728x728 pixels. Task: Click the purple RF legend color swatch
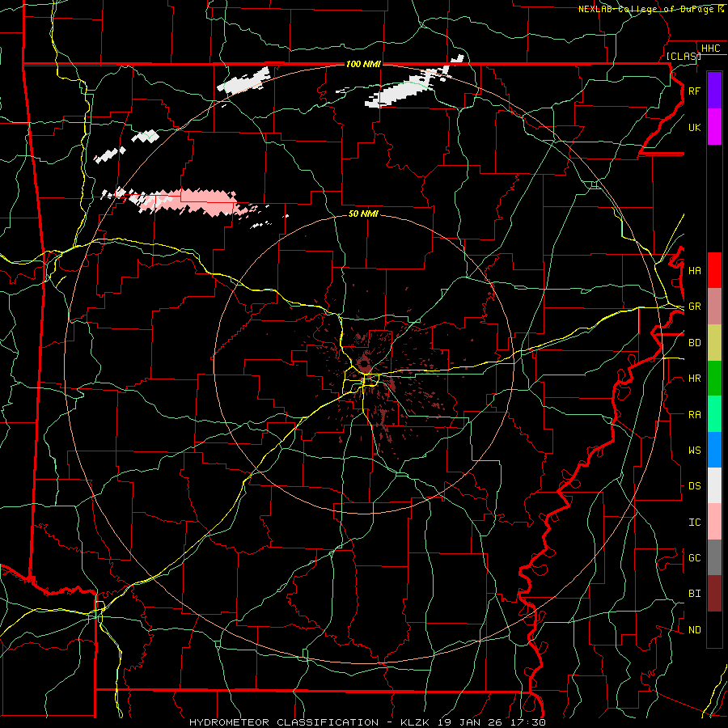(714, 91)
